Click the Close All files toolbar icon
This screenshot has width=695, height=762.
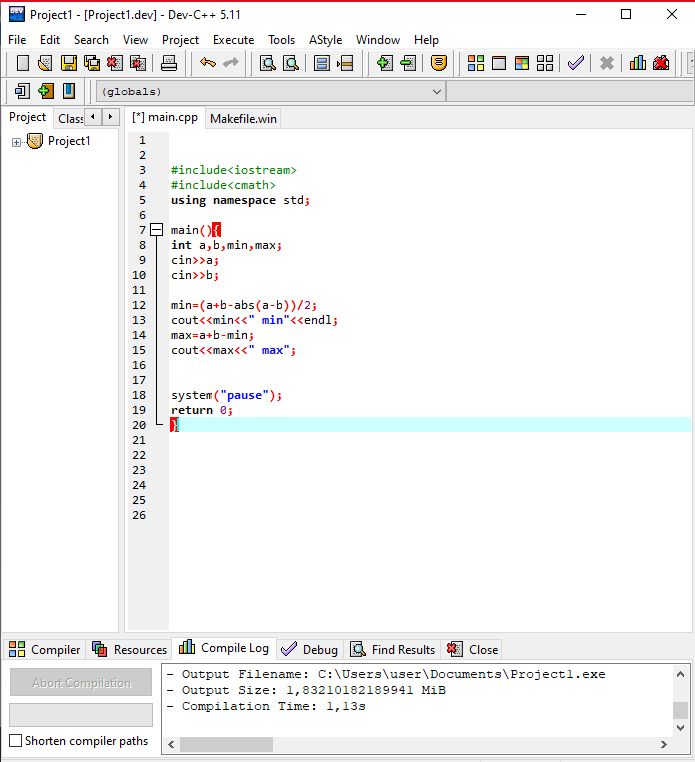[138, 63]
